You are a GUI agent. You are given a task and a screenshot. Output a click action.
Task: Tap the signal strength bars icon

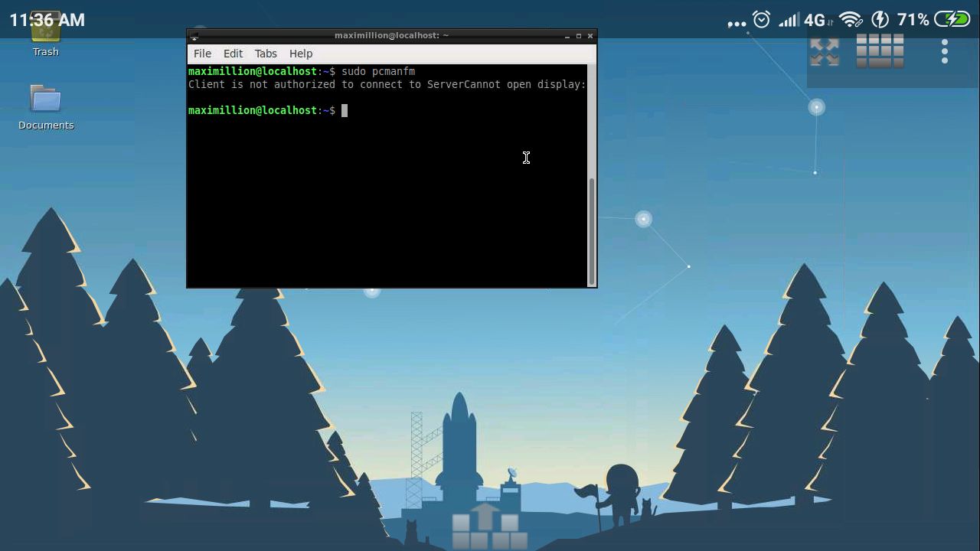point(788,19)
